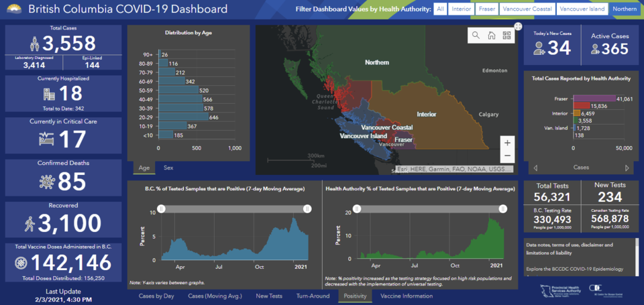Screen dimensions: 644x305
Task: Click the Northern region on the map
Action: pos(377,62)
